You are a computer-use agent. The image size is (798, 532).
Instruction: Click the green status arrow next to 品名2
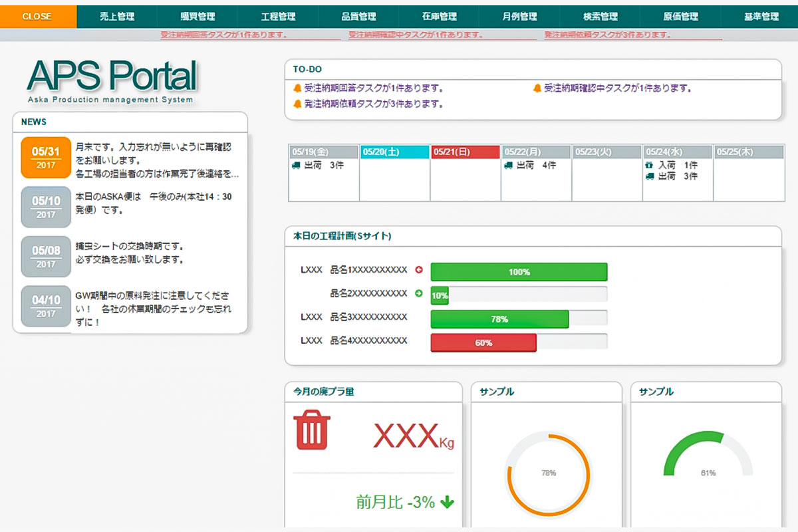pyautogui.click(x=420, y=293)
